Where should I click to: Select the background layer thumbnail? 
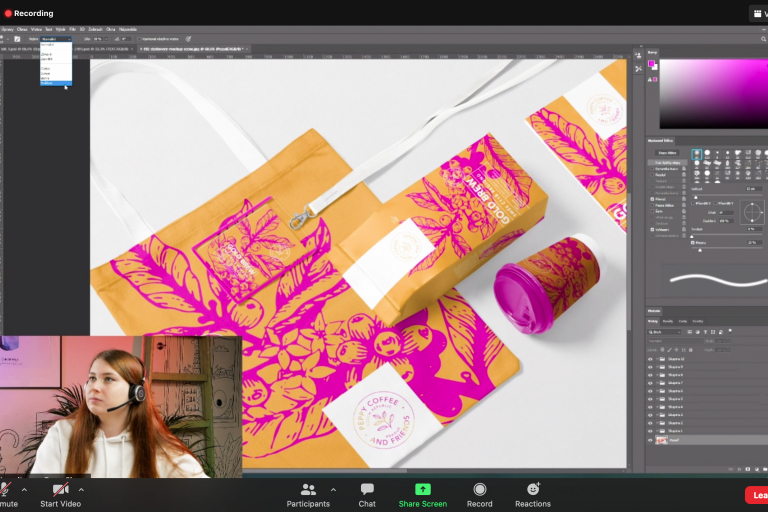pyautogui.click(x=662, y=440)
